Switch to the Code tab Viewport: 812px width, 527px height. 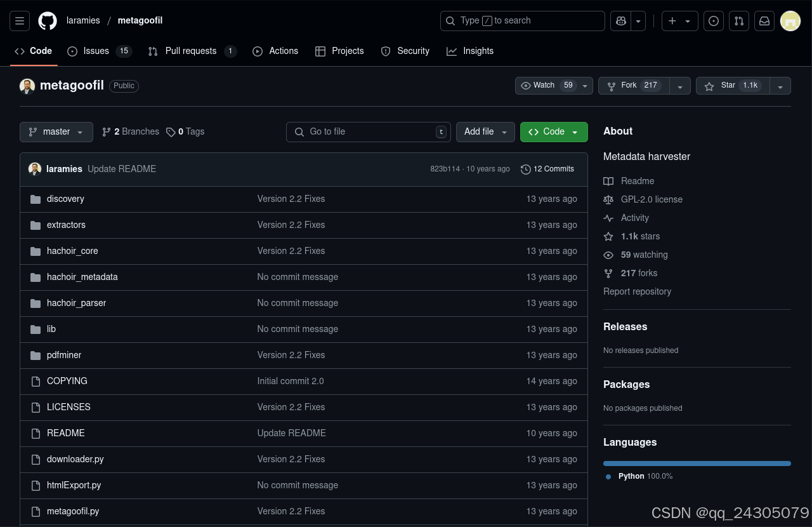click(x=34, y=51)
